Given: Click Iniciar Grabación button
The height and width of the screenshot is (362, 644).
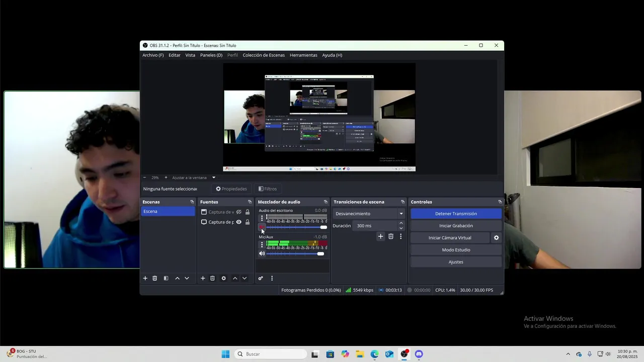Looking at the screenshot, I should tap(456, 226).
